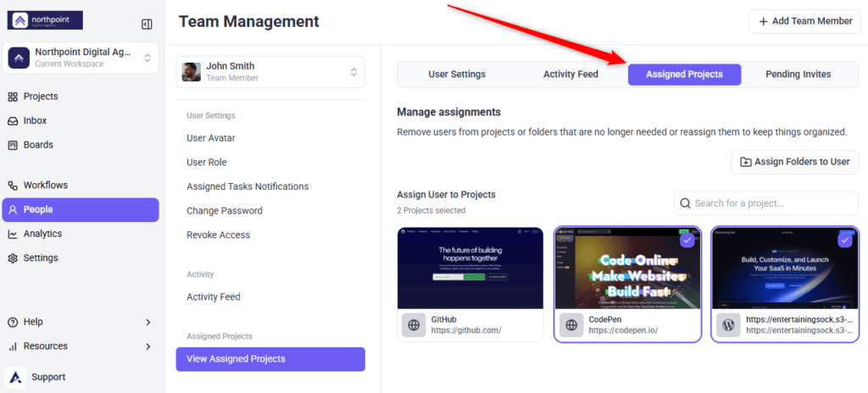
Task: Open Activity Feed in the member menu
Action: 214,297
